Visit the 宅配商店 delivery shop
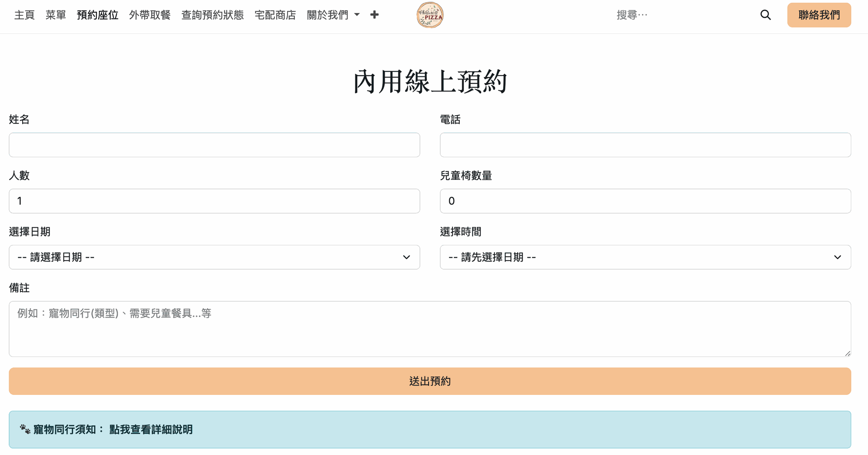 275,15
